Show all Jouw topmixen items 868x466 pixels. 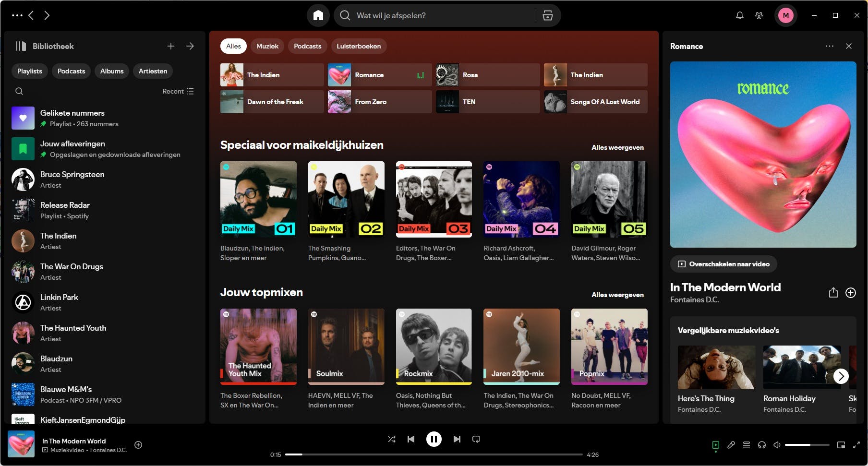(617, 295)
